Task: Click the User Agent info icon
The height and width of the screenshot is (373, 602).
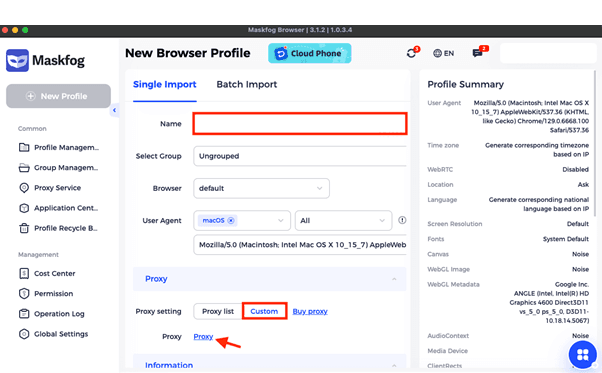Action: click(x=402, y=220)
